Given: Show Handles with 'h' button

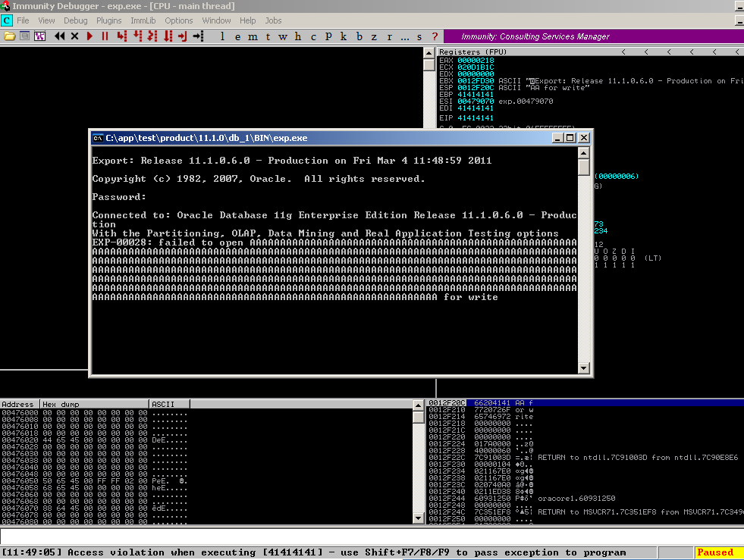Looking at the screenshot, I should click(x=298, y=36).
